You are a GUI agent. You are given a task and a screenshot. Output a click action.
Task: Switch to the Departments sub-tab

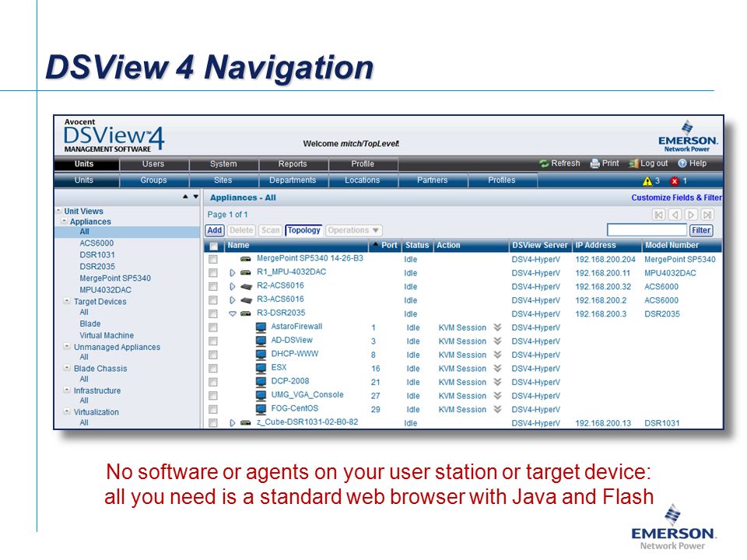pyautogui.click(x=293, y=180)
